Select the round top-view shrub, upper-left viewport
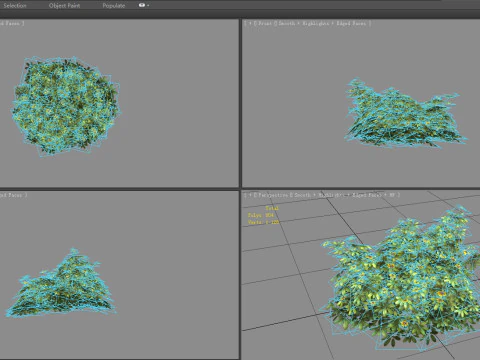 pos(66,106)
